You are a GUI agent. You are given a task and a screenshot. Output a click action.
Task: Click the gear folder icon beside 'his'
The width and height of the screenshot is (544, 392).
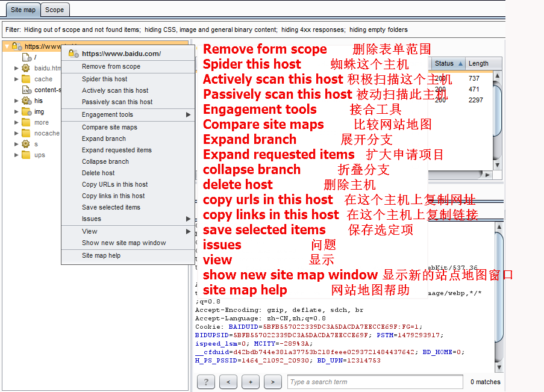(27, 101)
